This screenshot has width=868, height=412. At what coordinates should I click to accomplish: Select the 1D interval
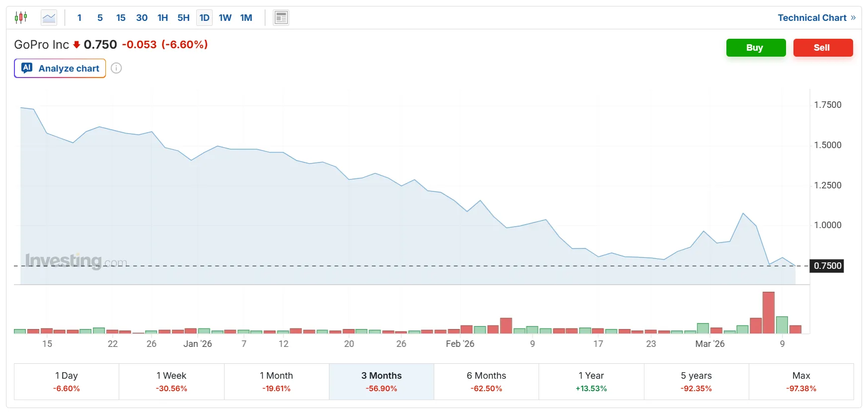click(204, 18)
